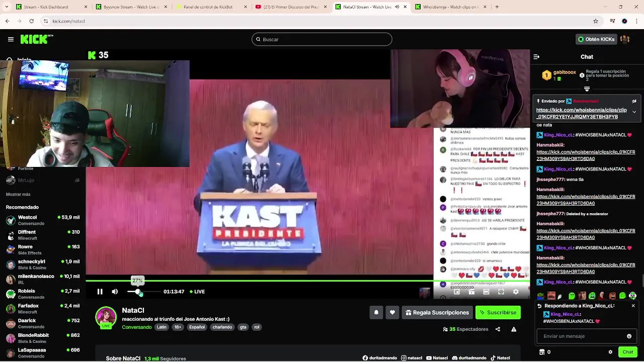Click Regala Suscripciones button
Viewport: 644px width, 362px height.
437,313
